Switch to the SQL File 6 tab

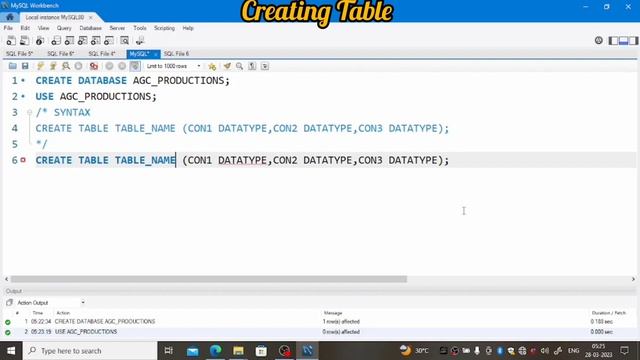[x=176, y=54]
